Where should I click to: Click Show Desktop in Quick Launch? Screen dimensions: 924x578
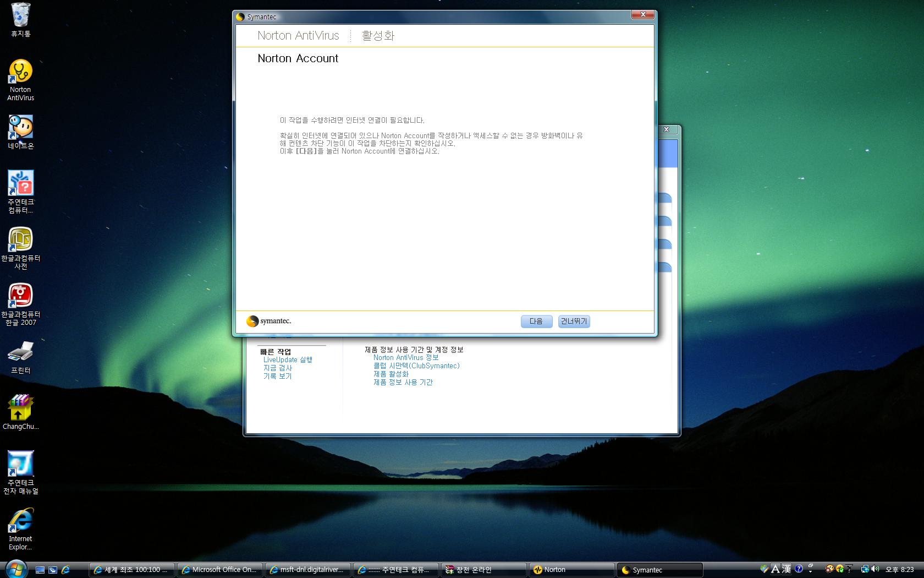tap(40, 570)
